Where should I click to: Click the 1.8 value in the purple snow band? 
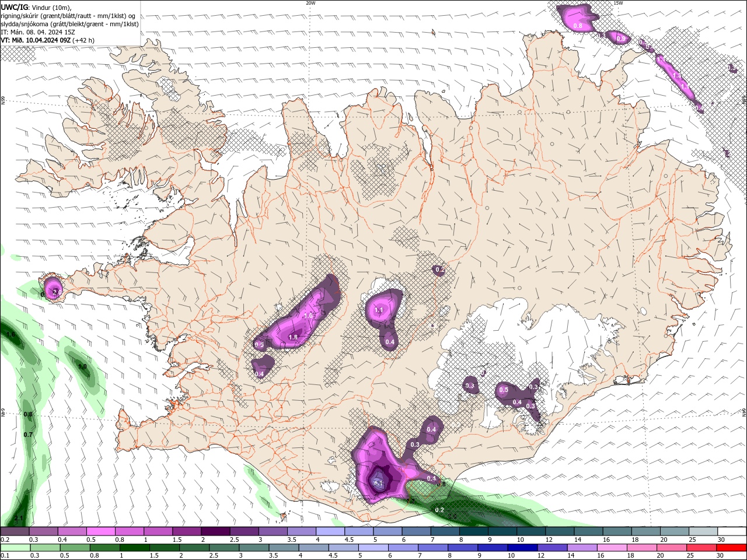293,337
